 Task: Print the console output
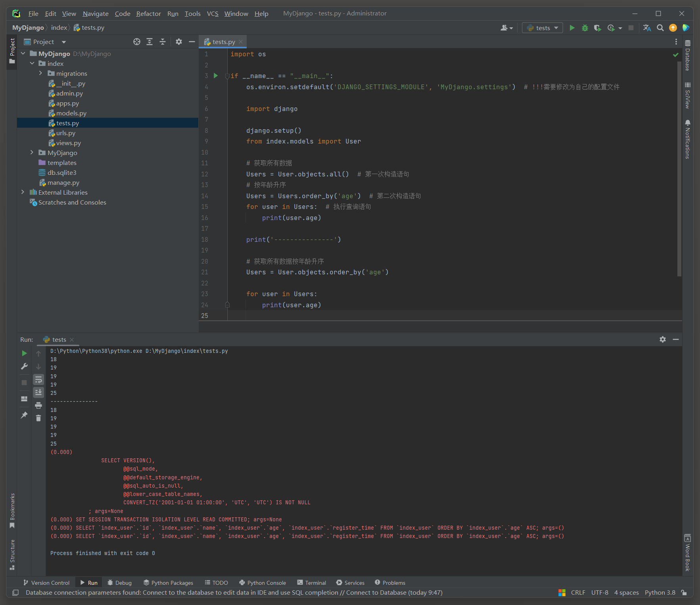[x=38, y=405]
